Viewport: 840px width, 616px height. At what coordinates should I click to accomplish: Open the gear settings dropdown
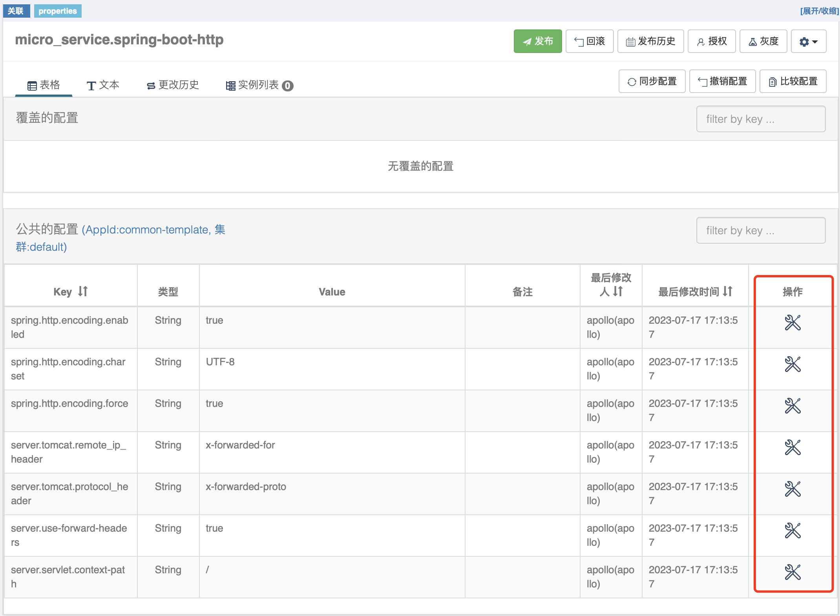click(808, 42)
